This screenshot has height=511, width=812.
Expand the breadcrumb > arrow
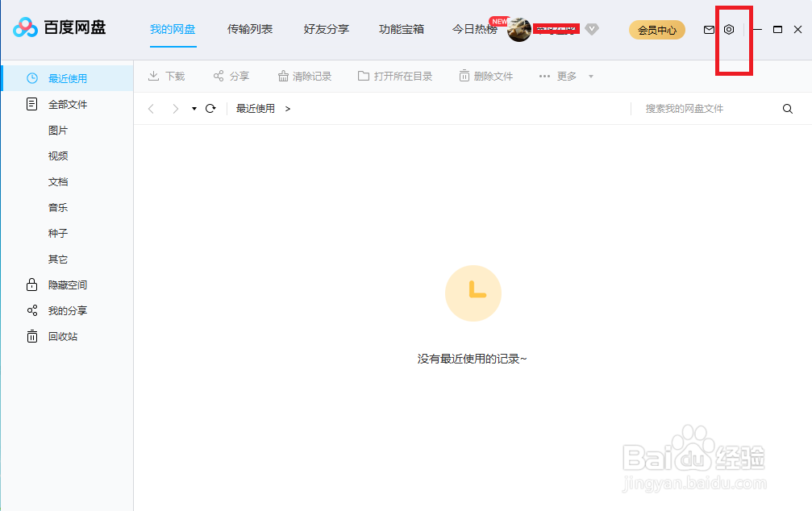point(288,109)
